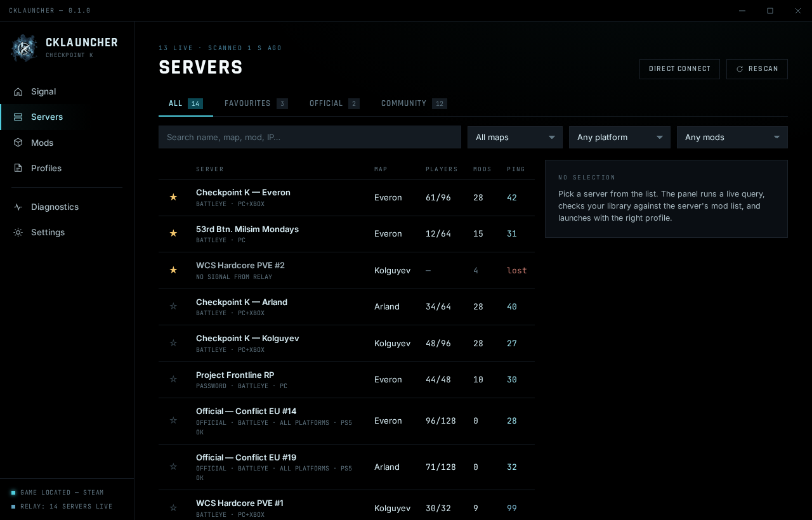Image resolution: width=812 pixels, height=520 pixels.
Task: Open the Mods cube icon
Action: click(x=18, y=143)
